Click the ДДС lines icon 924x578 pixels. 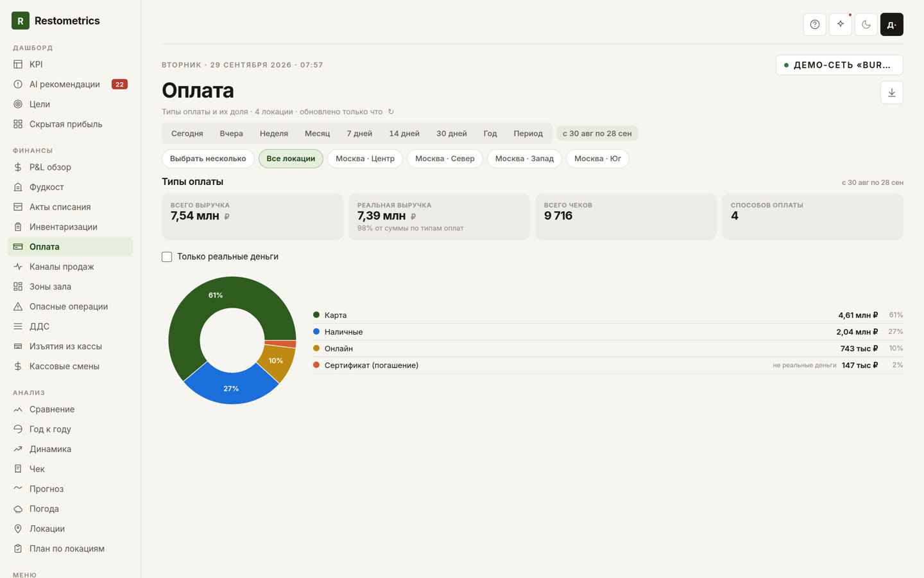coord(18,326)
